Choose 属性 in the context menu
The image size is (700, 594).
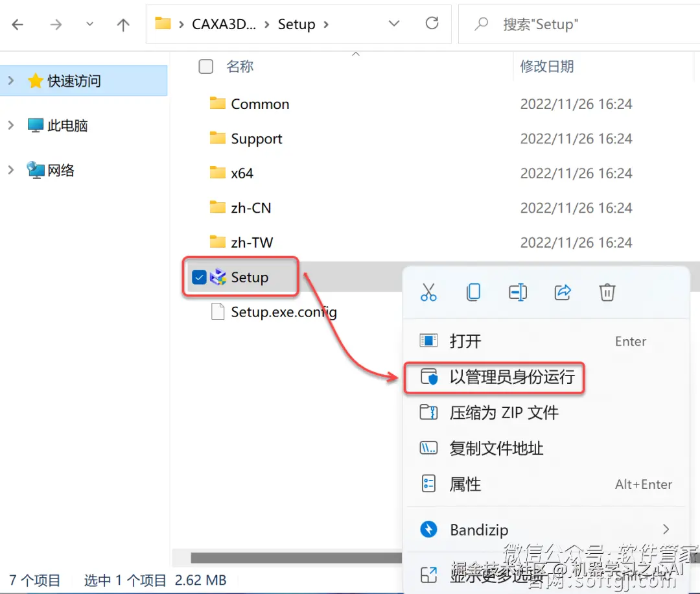tap(546, 484)
